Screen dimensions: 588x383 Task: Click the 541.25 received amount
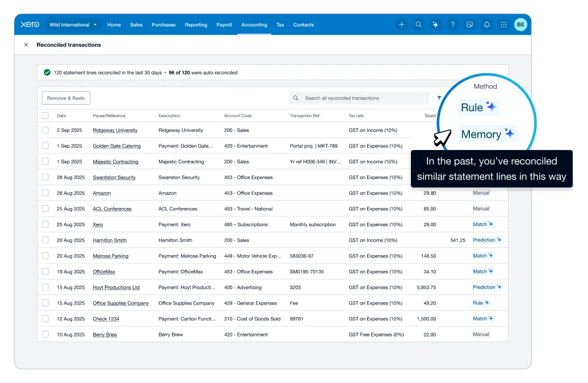(458, 240)
